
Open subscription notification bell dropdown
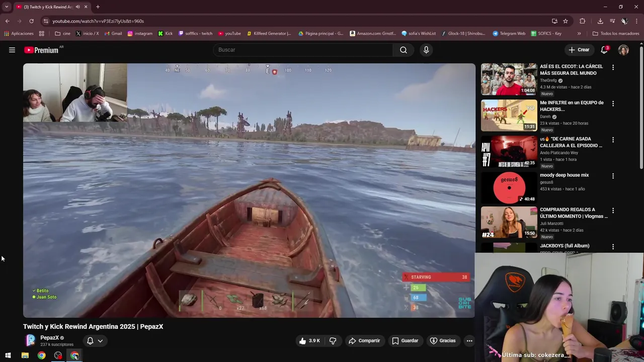pyautogui.click(x=95, y=340)
